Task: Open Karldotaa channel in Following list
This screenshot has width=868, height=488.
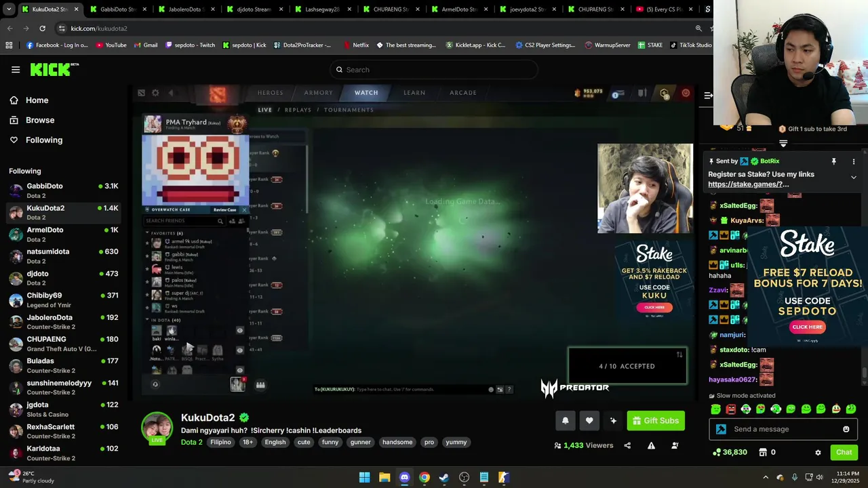Action: coord(63,453)
